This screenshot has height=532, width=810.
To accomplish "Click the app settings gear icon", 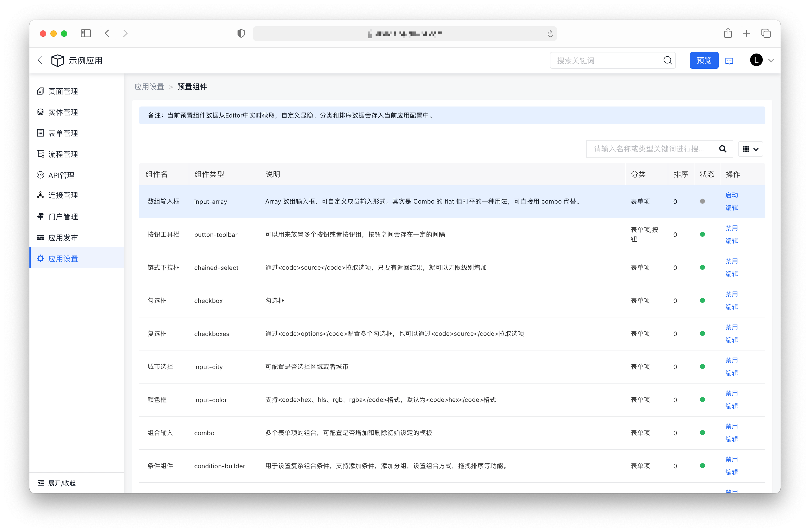I will pyautogui.click(x=40, y=258).
